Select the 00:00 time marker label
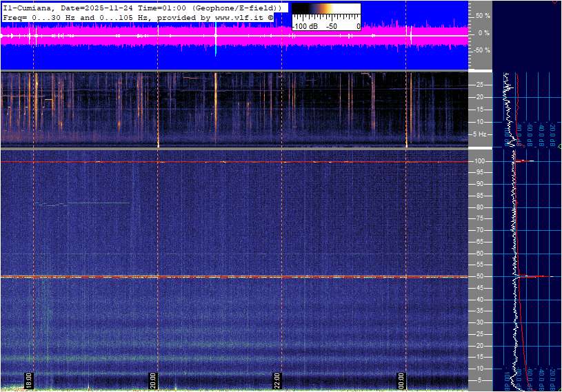Viewport: 562px width, 392px height. (x=401, y=381)
